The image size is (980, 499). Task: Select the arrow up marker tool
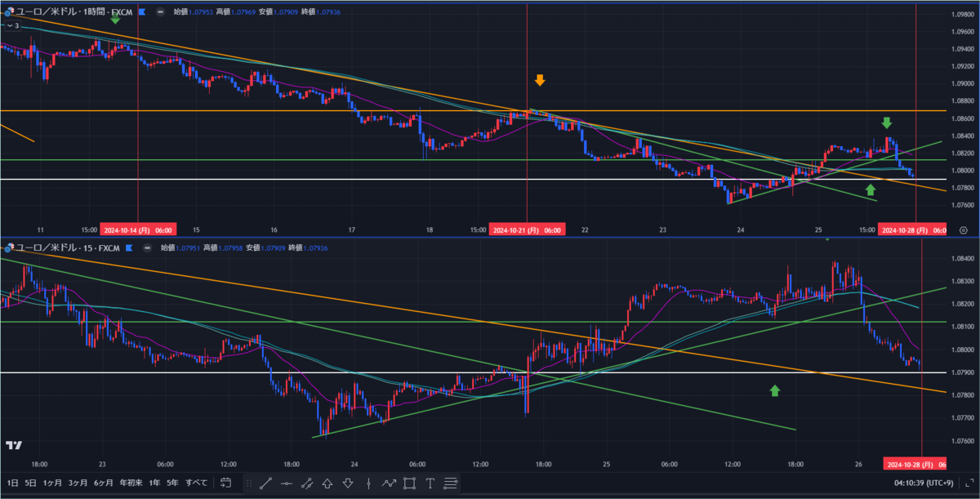coord(327,483)
